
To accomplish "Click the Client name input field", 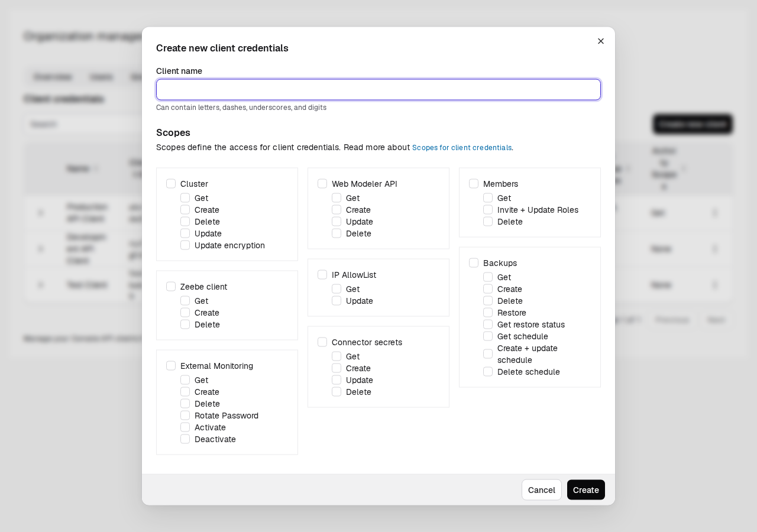I will click(378, 90).
